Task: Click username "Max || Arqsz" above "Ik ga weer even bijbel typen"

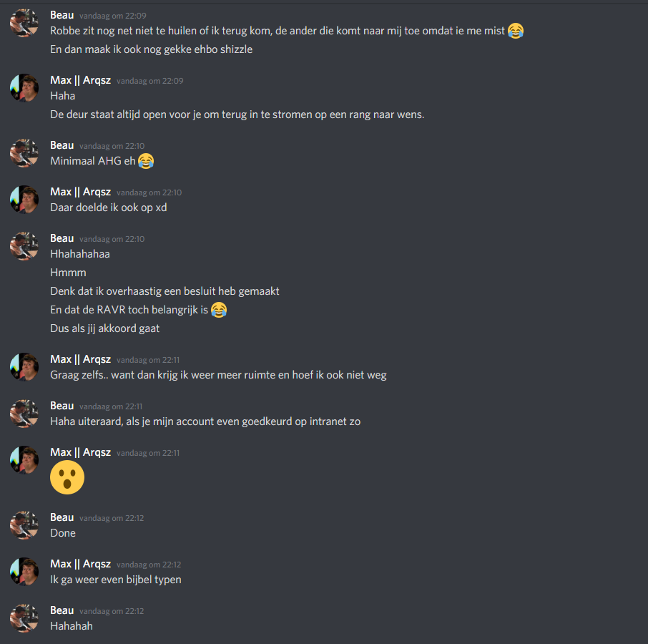Action: coord(80,564)
